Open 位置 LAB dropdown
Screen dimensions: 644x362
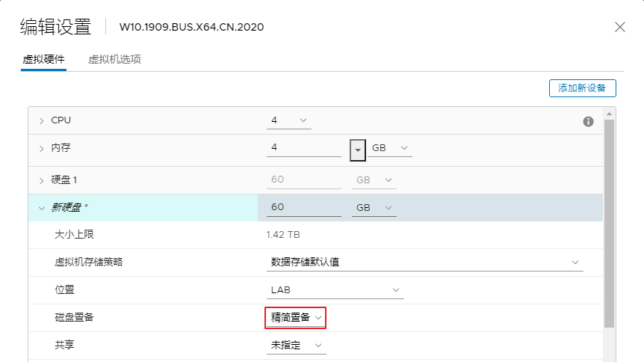tap(335, 290)
